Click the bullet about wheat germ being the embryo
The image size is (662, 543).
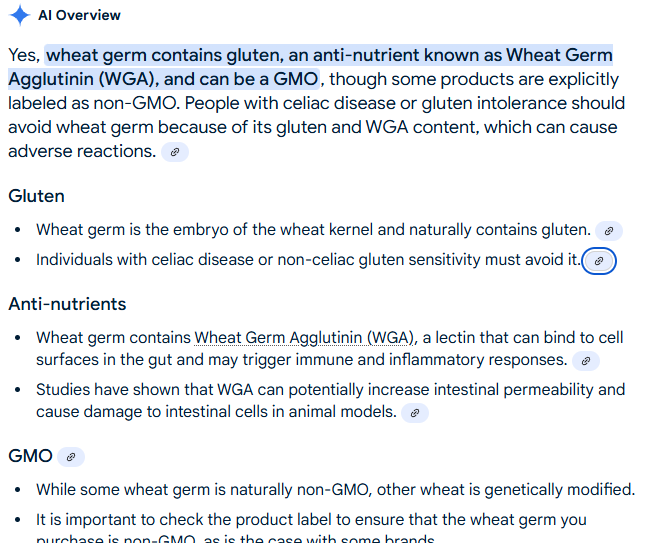pos(313,230)
